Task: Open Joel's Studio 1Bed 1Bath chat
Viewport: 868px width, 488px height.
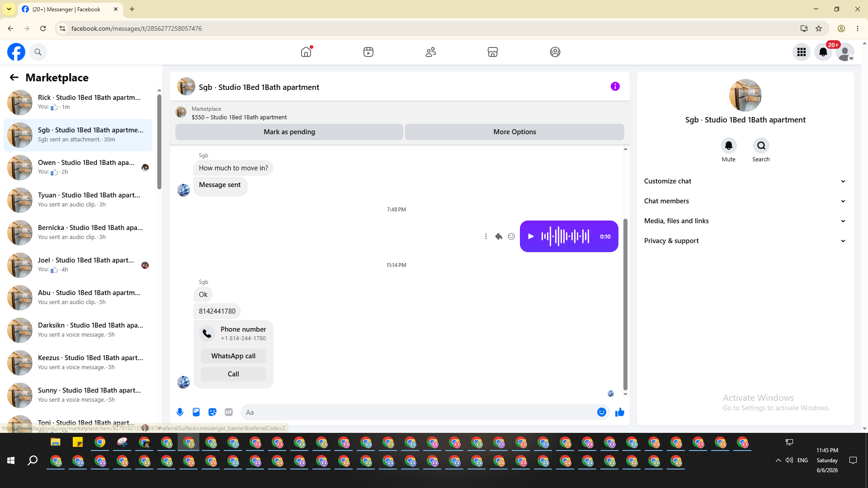Action: (78, 265)
